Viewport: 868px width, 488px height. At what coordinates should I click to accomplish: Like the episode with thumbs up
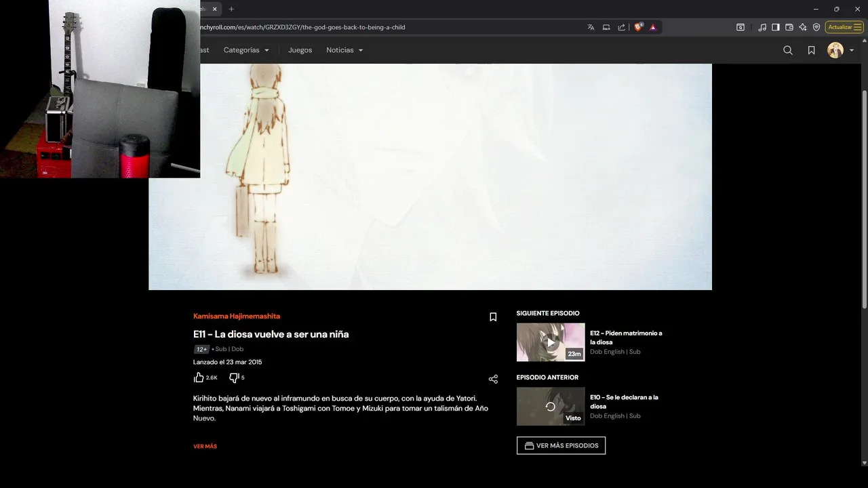(x=199, y=378)
